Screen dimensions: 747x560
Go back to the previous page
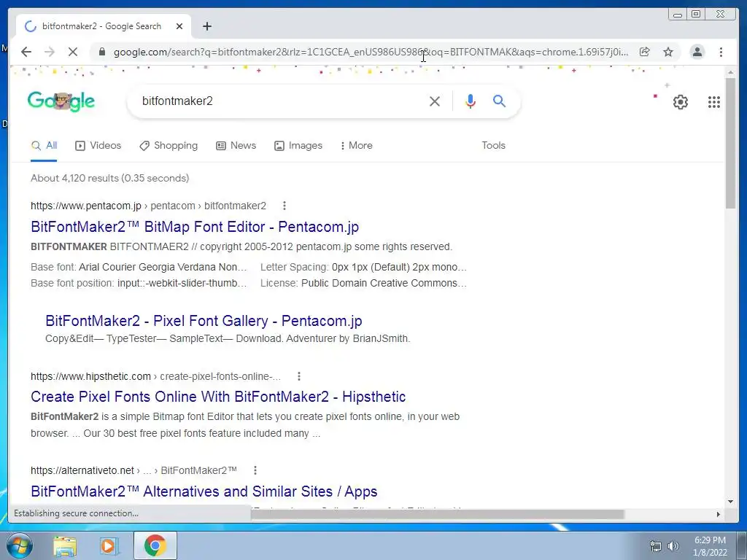tap(26, 52)
